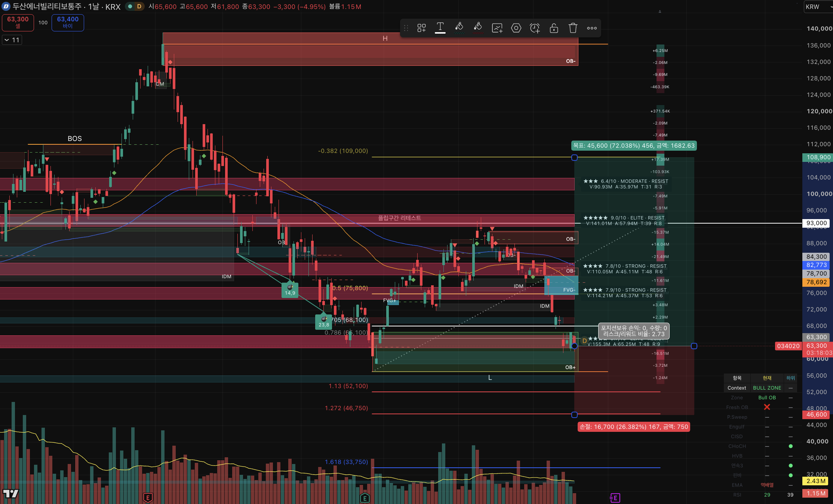The height and width of the screenshot is (504, 833).
Task: Delete the drawing with the trash icon
Action: pyautogui.click(x=573, y=28)
